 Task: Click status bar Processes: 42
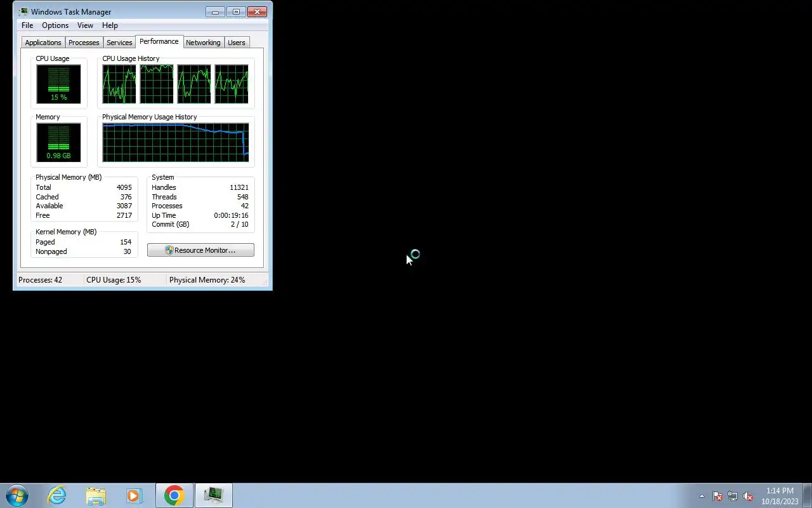[41, 280]
